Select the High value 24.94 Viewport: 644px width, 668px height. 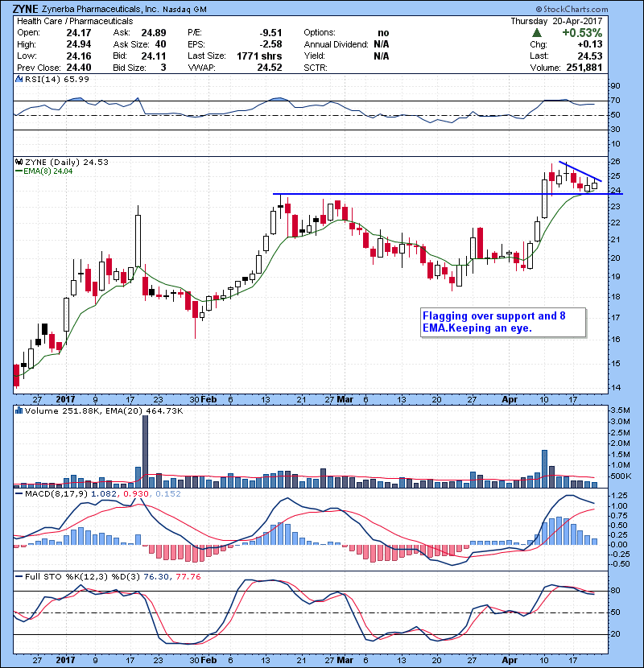(x=78, y=44)
